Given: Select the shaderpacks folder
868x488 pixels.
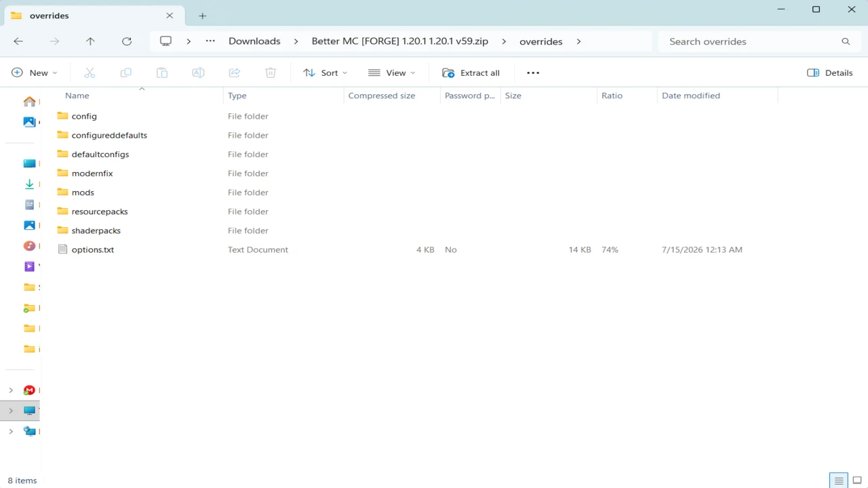Looking at the screenshot, I should 89,230.
